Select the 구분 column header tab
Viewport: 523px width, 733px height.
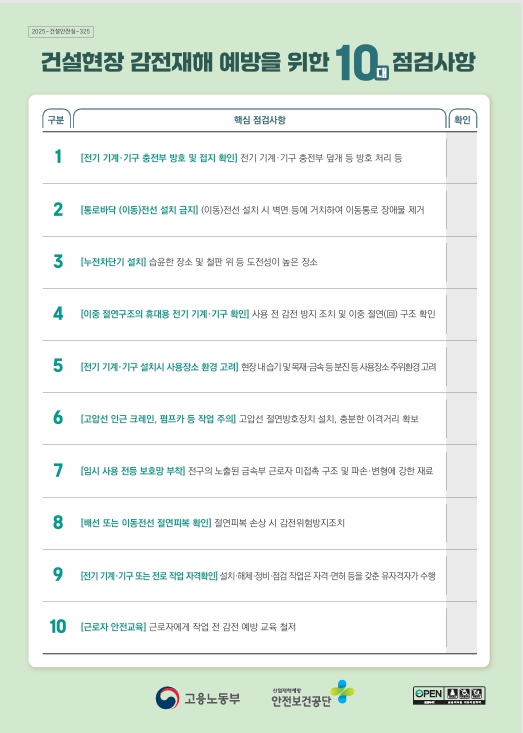pos(57,119)
